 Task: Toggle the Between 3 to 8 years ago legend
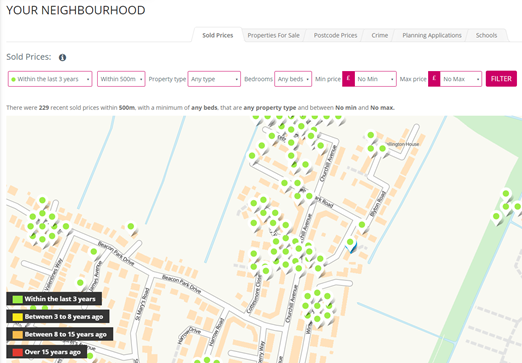click(x=58, y=317)
